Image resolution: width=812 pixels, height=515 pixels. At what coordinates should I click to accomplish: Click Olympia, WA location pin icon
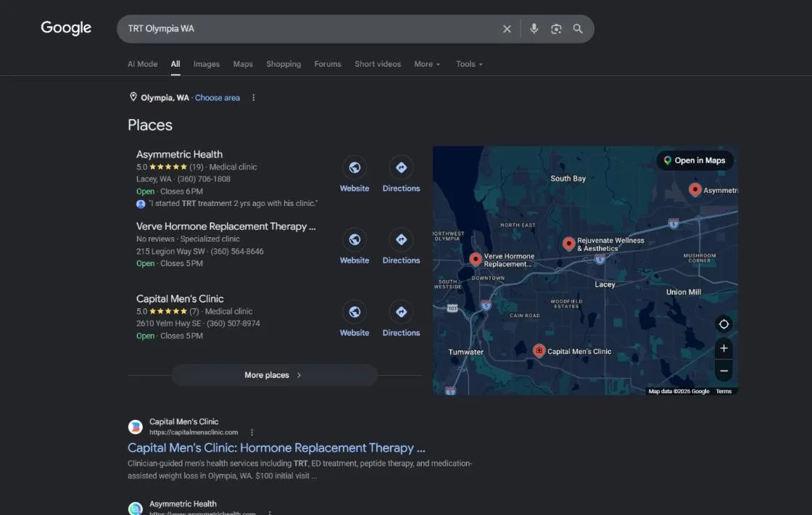[x=133, y=97]
